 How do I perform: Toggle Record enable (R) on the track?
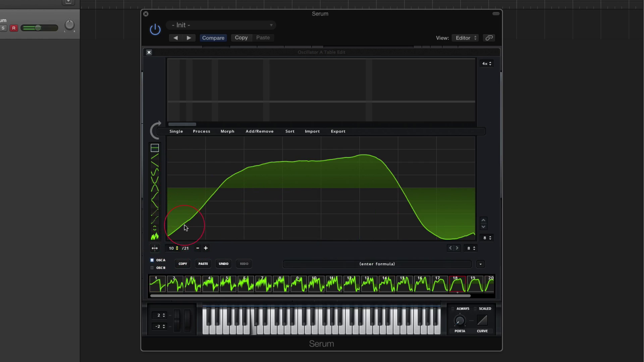[14, 28]
